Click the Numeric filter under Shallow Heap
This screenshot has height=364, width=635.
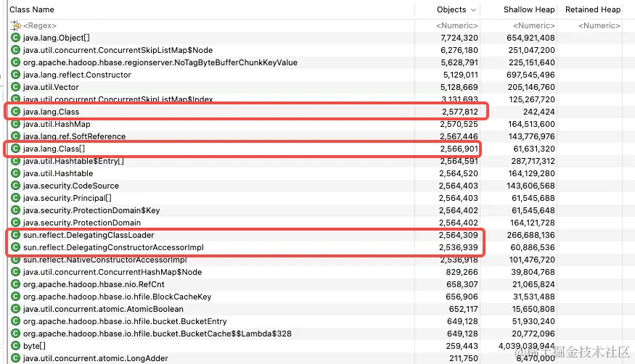click(x=533, y=25)
